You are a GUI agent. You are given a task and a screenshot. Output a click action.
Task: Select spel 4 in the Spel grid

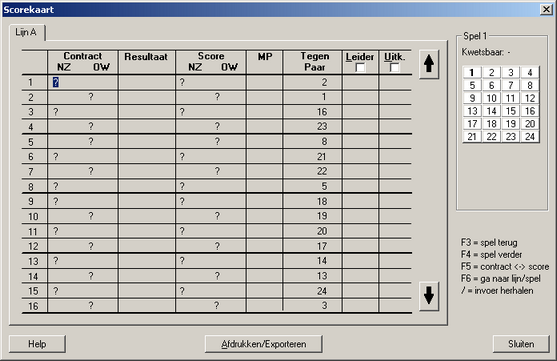(x=530, y=72)
